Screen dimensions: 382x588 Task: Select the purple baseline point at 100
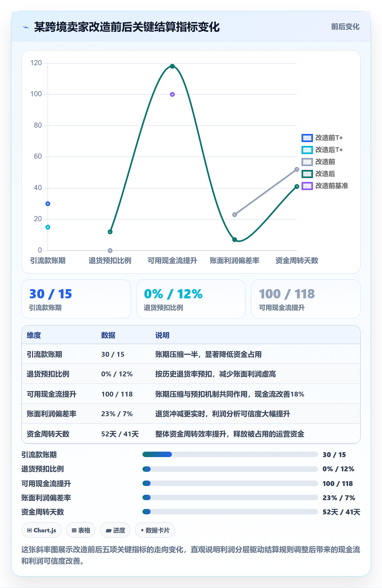pyautogui.click(x=172, y=94)
